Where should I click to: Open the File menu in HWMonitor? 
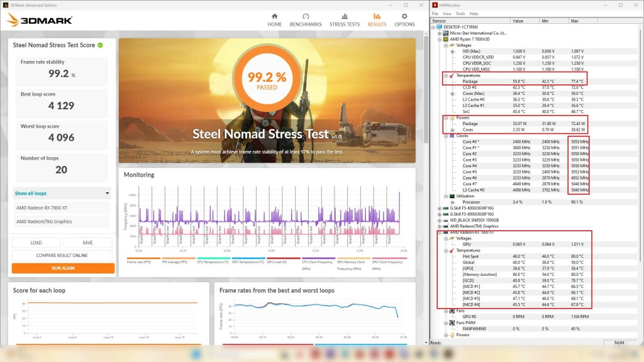(435, 14)
